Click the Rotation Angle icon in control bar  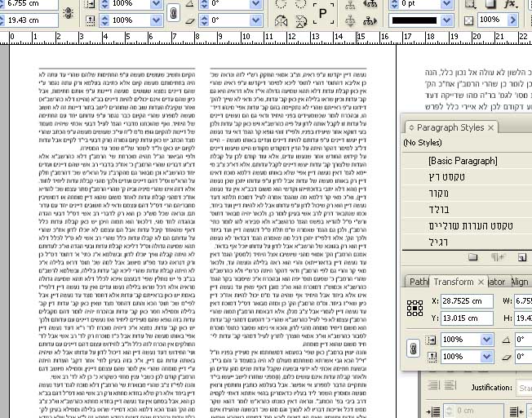click(190, 3)
